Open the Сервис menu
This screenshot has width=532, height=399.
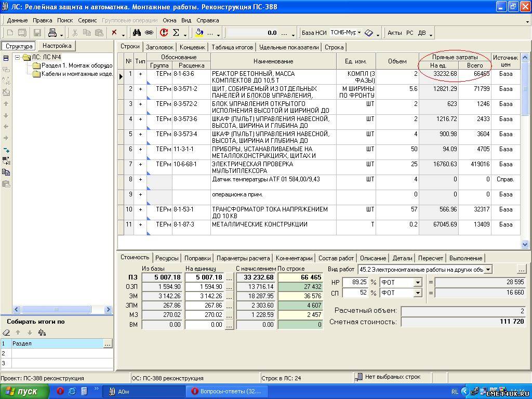tap(87, 20)
